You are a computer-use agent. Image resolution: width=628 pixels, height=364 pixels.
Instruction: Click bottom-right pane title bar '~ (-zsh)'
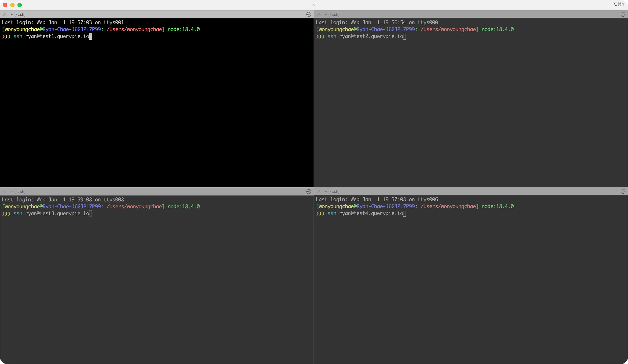tap(332, 191)
